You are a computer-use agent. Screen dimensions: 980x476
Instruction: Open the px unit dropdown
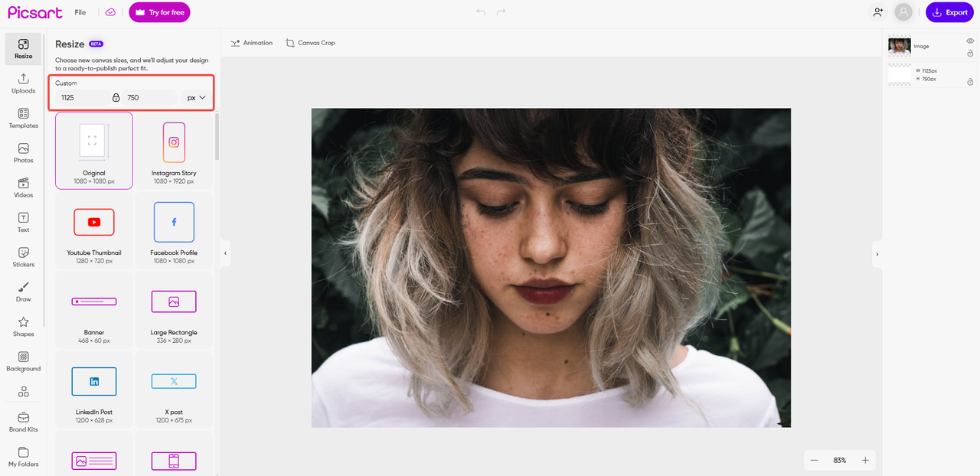pos(197,98)
